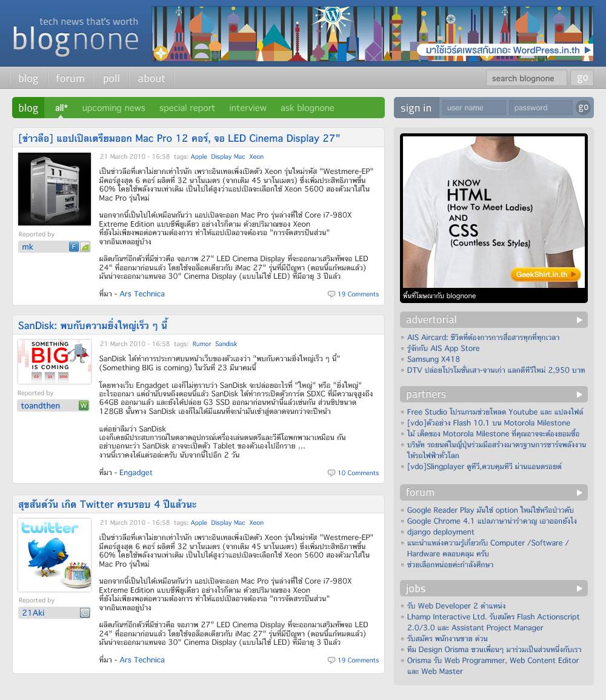
Task: Open the Free Studio partner link
Action: tap(495, 412)
